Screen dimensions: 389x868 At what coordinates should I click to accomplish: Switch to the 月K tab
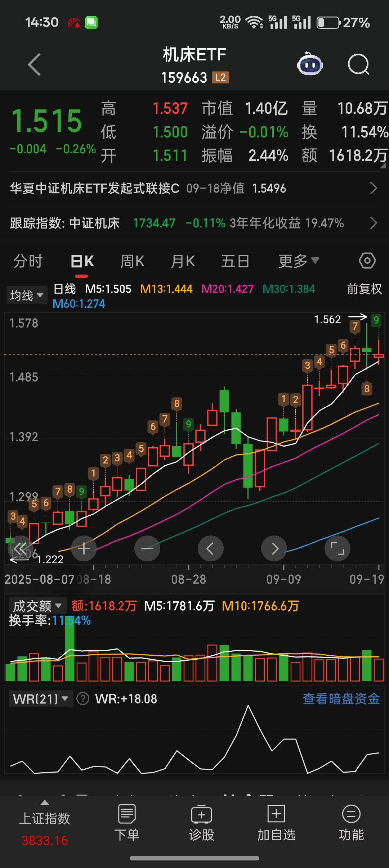coord(183,261)
